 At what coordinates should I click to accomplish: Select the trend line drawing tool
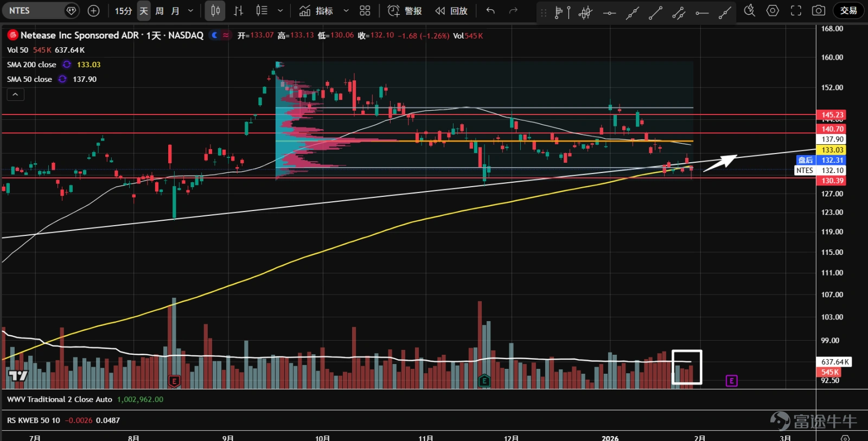pos(655,12)
